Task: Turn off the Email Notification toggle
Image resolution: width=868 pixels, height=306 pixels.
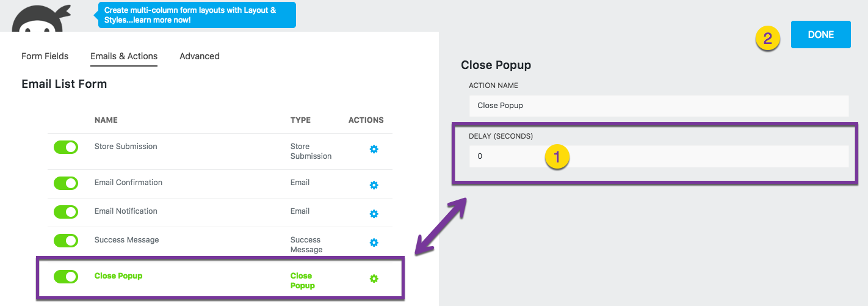Action: 66,212
